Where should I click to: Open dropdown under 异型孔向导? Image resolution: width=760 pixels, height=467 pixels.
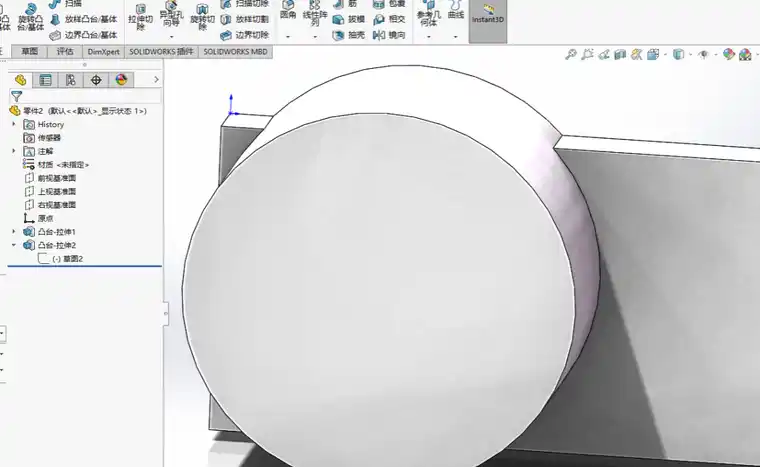point(171,37)
